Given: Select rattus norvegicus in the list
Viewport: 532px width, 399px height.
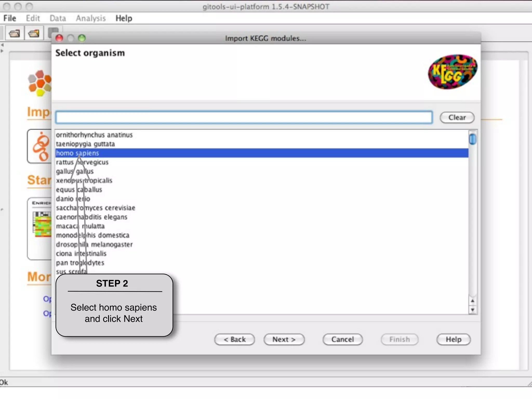Looking at the screenshot, I should pyautogui.click(x=262, y=162).
